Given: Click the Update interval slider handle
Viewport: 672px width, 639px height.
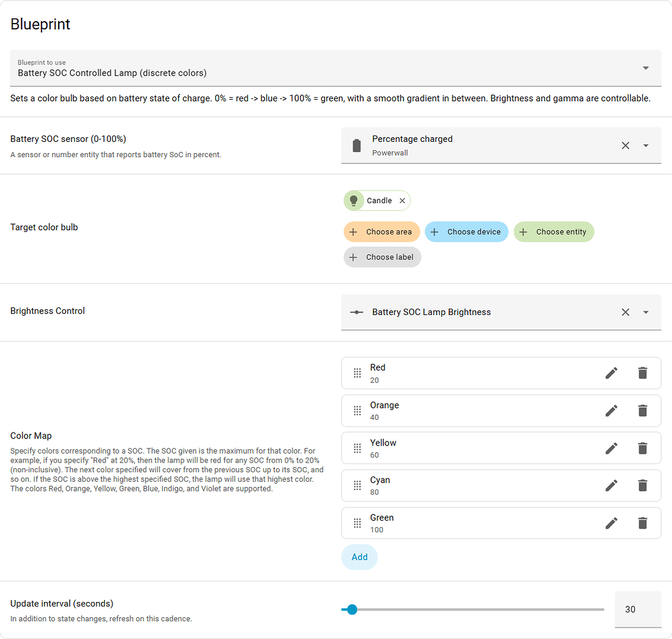Looking at the screenshot, I should (351, 610).
